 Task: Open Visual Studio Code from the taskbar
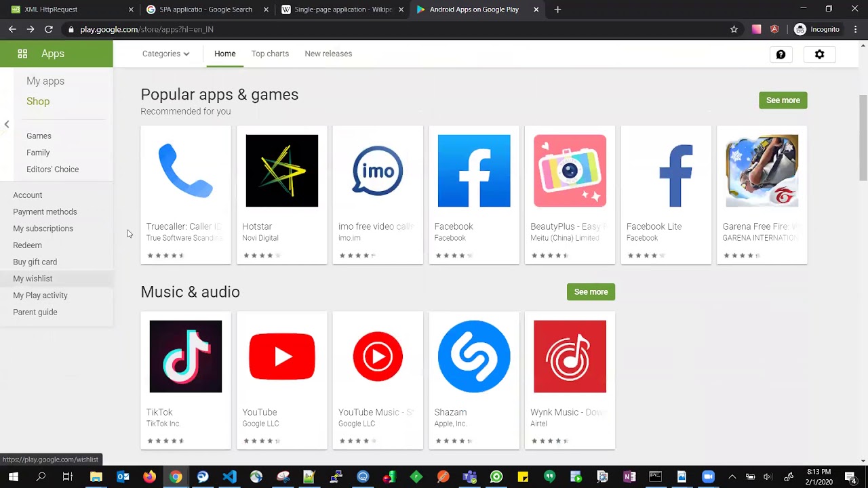(x=229, y=477)
